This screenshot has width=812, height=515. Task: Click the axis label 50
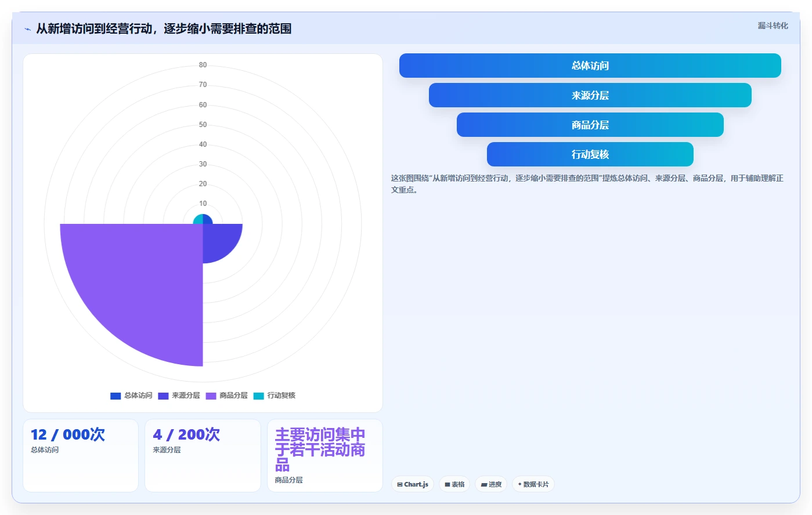click(x=203, y=125)
